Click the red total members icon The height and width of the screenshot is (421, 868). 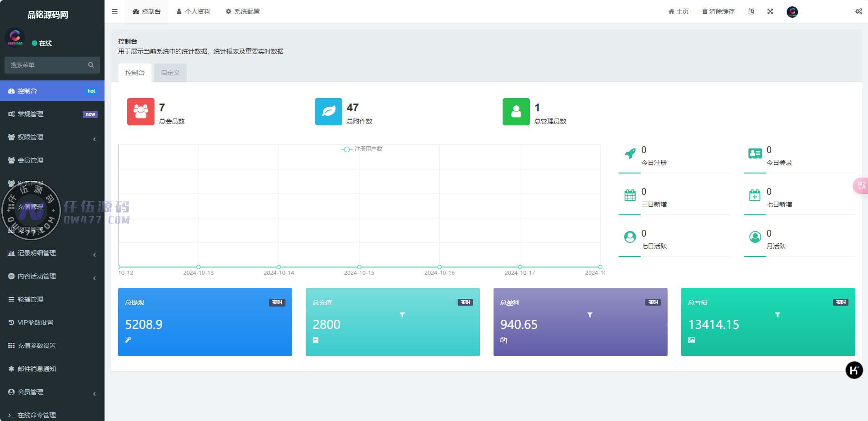coord(140,112)
